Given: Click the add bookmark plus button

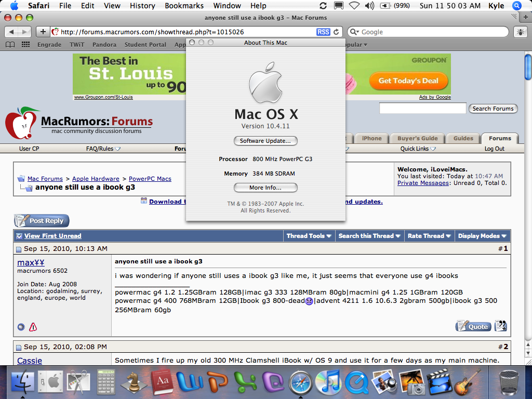Looking at the screenshot, I should [43, 32].
